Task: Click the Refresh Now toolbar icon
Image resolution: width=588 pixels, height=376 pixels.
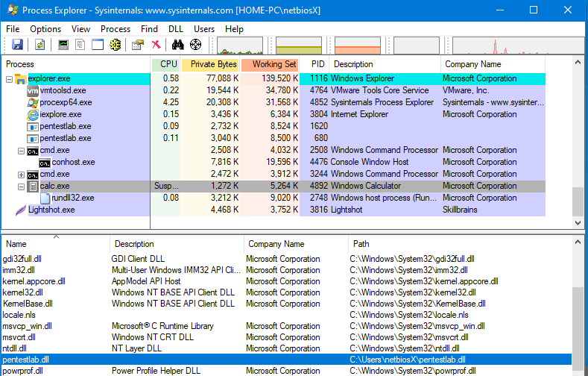Action: tap(39, 45)
